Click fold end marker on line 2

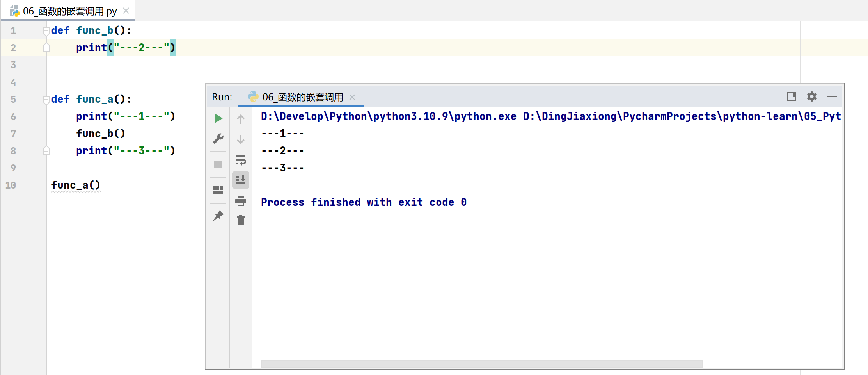click(x=46, y=48)
